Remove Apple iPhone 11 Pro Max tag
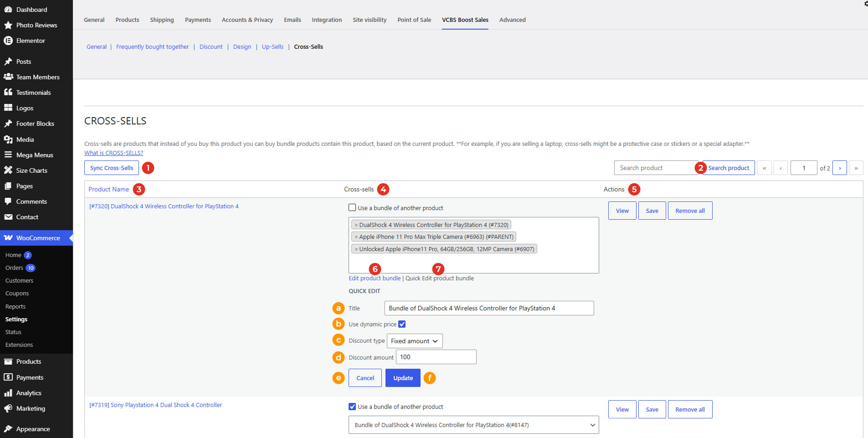 pos(356,237)
